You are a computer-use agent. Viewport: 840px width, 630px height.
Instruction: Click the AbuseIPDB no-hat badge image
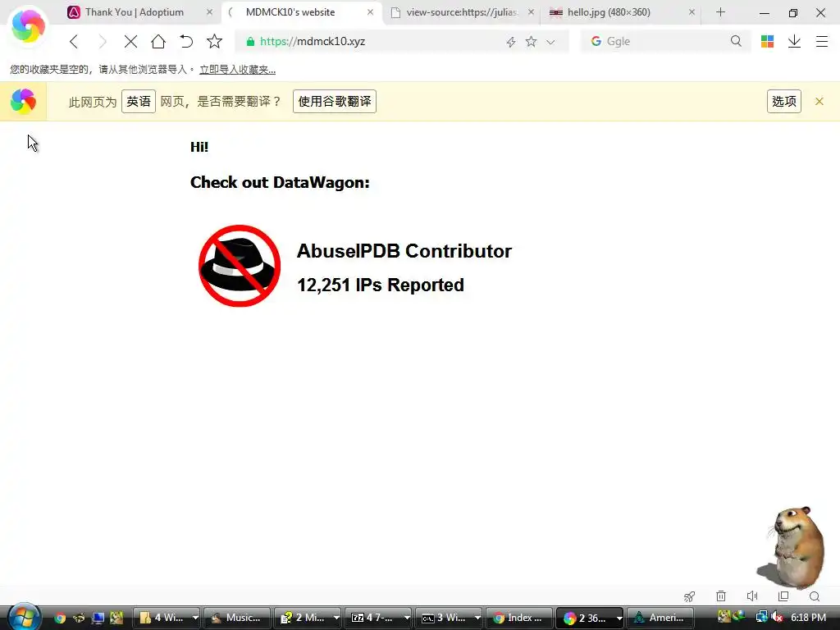(240, 266)
